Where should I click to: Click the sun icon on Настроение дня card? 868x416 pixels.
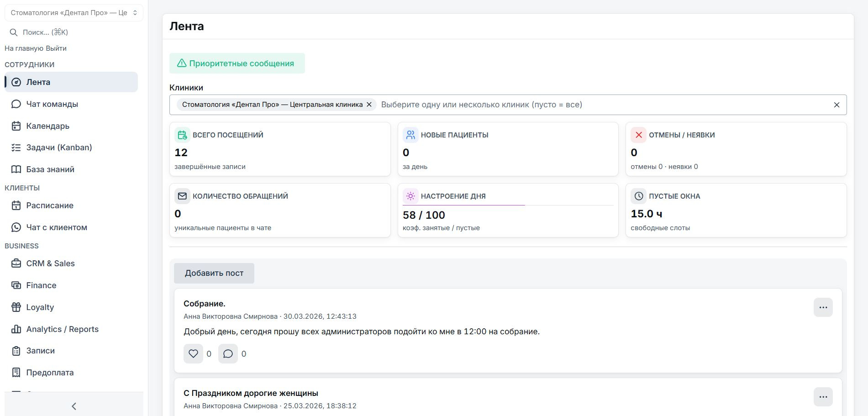(x=410, y=196)
